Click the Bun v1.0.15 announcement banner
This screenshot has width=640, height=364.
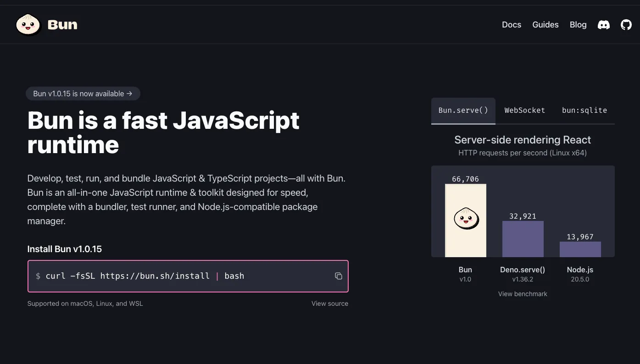coord(83,94)
